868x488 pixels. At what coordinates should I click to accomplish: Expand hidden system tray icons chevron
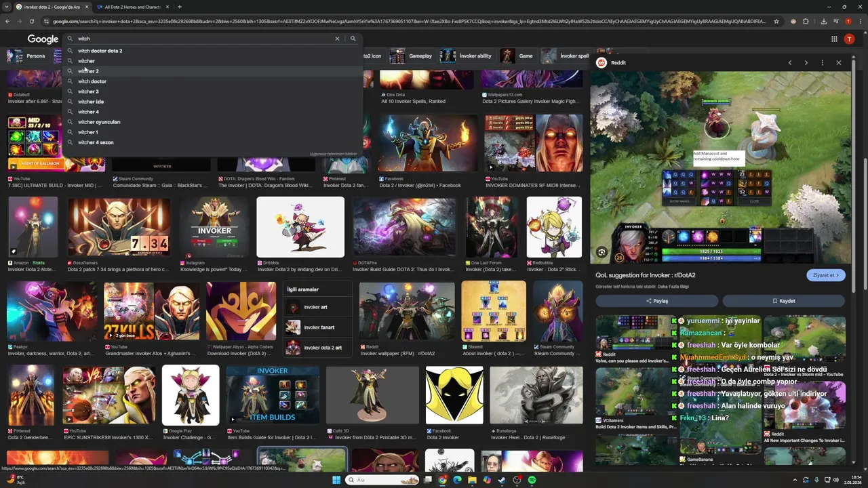click(794, 480)
